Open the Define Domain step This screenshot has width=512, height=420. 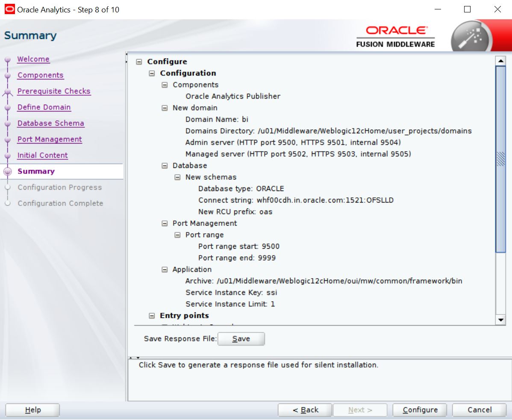point(44,107)
